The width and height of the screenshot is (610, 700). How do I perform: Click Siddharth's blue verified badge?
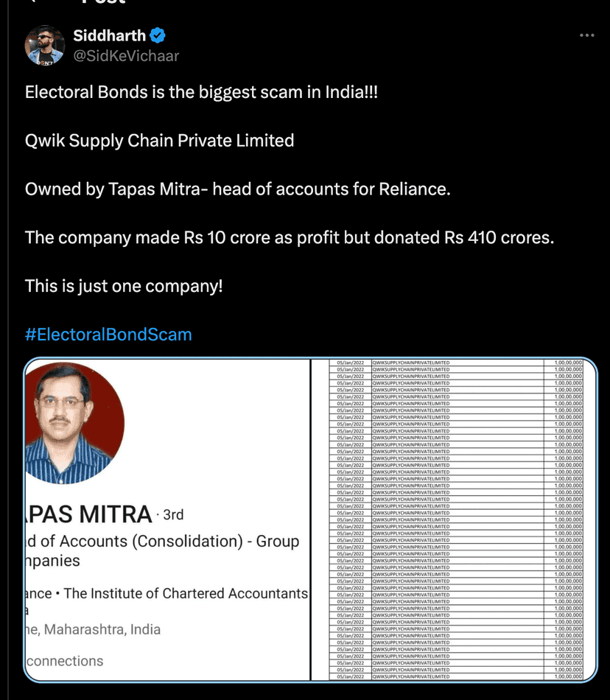[155, 35]
